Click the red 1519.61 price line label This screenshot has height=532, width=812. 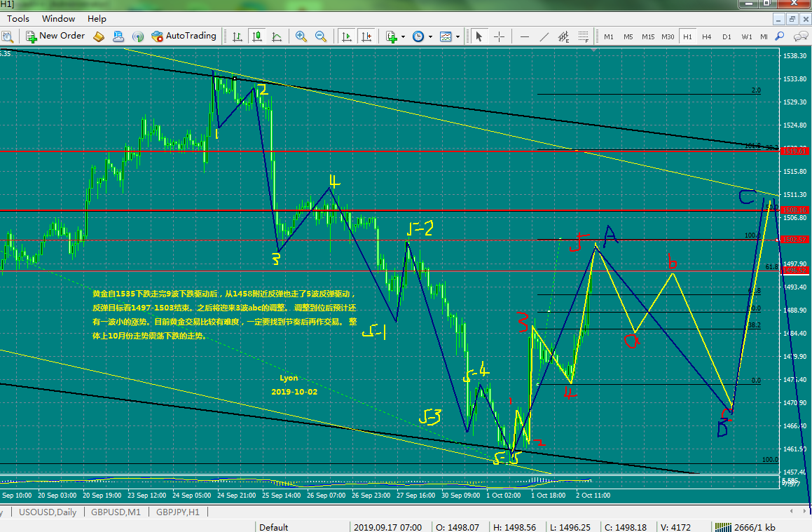click(x=794, y=151)
